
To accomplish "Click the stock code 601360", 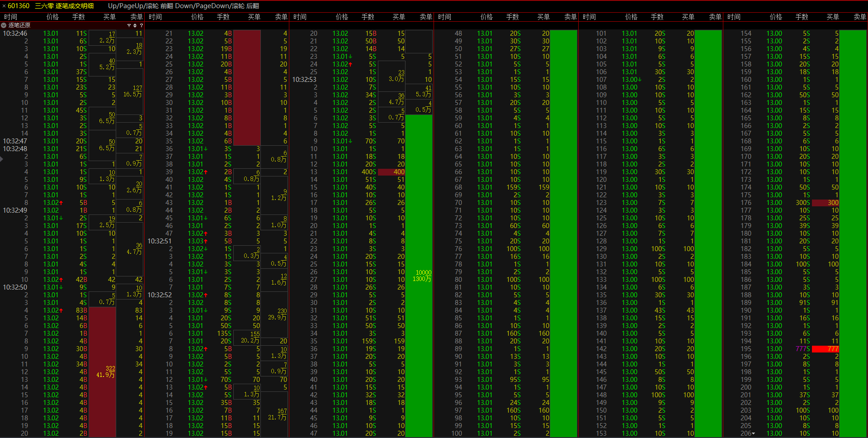I will [19, 6].
